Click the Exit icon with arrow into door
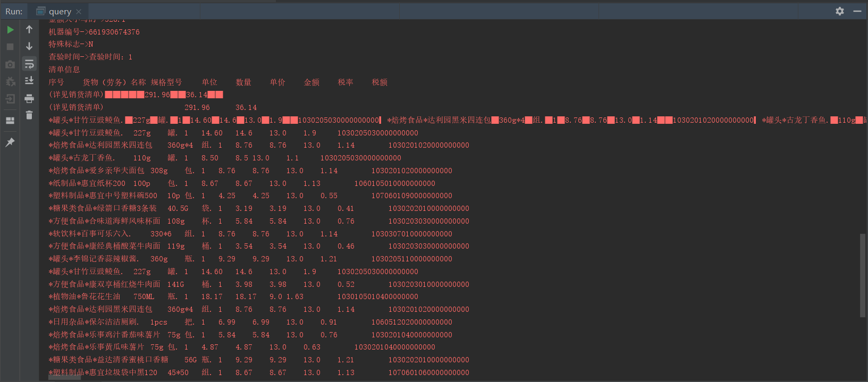Screen dimensions: 868x382 [x=10, y=99]
